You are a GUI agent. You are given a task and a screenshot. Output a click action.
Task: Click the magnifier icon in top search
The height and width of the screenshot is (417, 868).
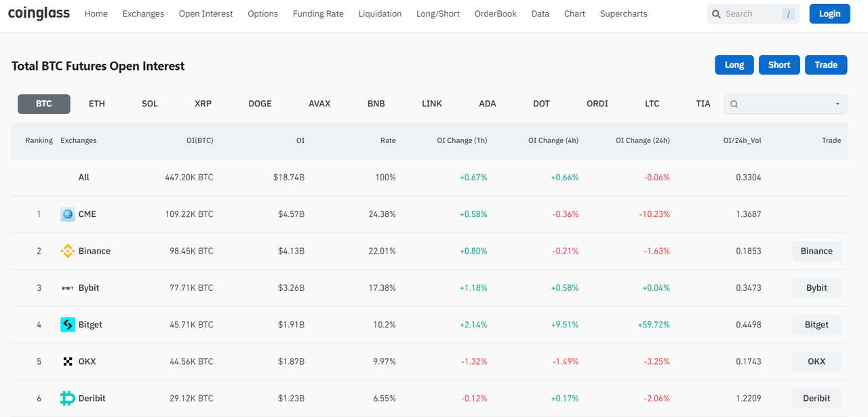point(716,14)
